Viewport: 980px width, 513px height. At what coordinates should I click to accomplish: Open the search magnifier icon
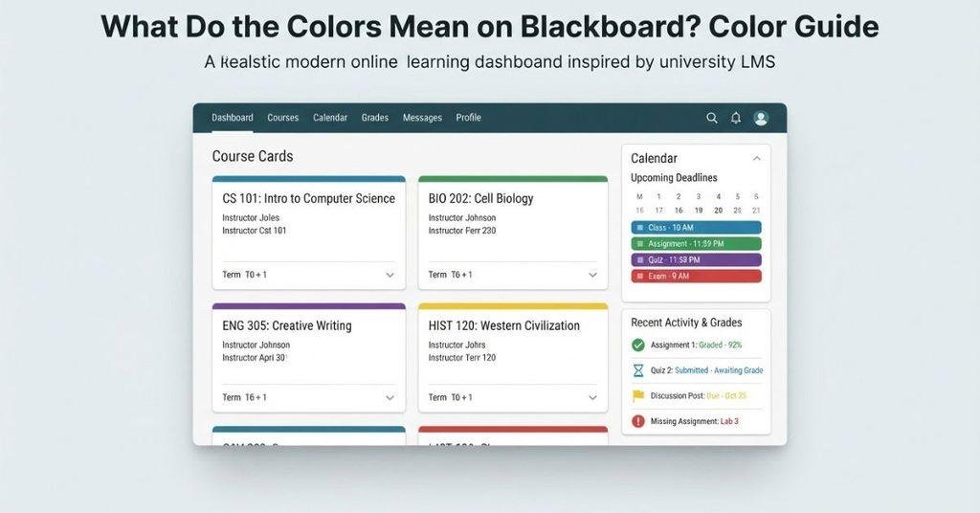pos(712,118)
